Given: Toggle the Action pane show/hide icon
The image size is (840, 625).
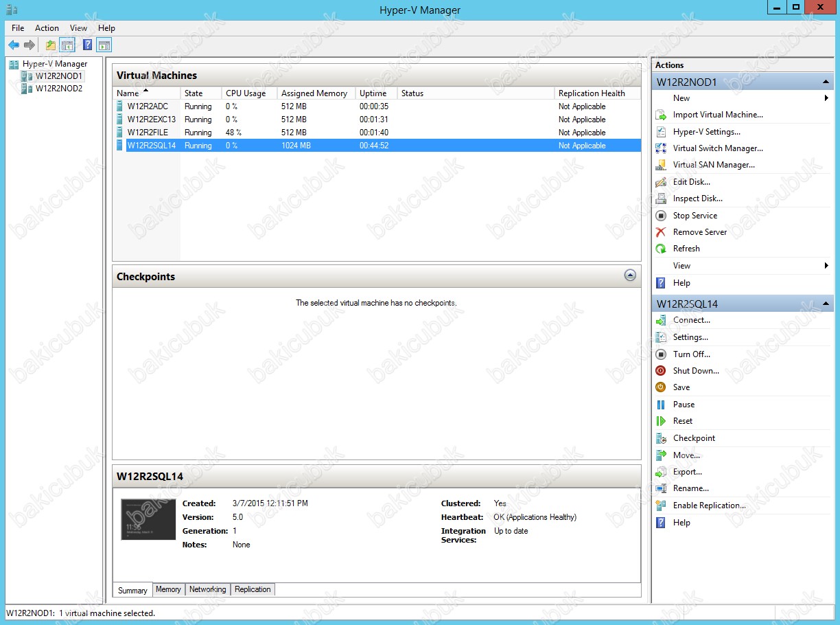Looking at the screenshot, I should pyautogui.click(x=104, y=45).
